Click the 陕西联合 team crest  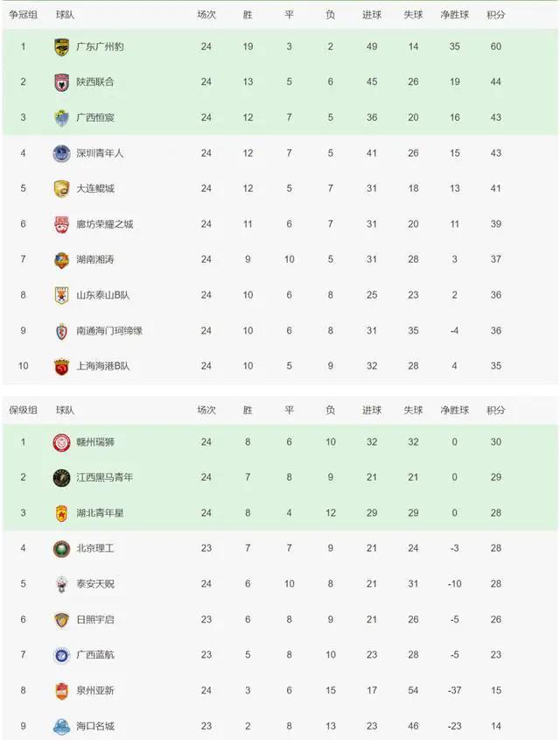[62, 82]
